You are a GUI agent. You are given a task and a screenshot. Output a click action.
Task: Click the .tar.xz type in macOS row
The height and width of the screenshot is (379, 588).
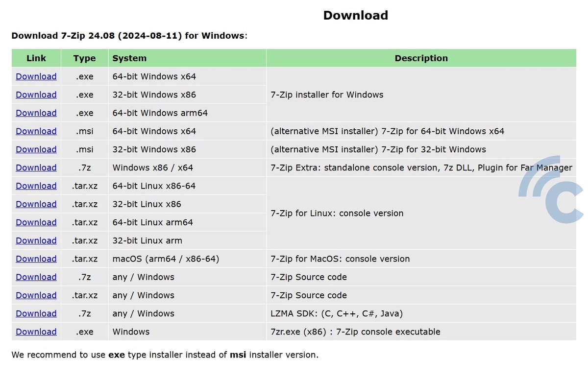click(x=84, y=259)
